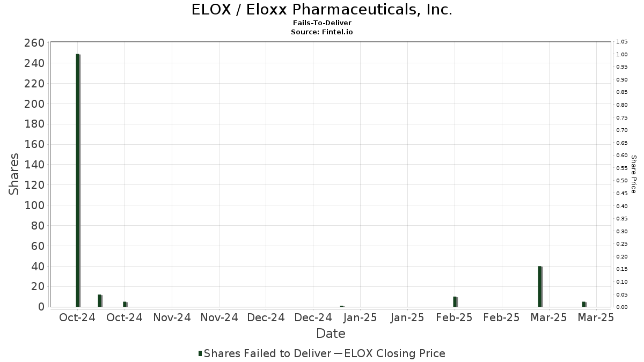Click the tiny bar just before Jan-25
644x362 pixels.
coord(342,306)
